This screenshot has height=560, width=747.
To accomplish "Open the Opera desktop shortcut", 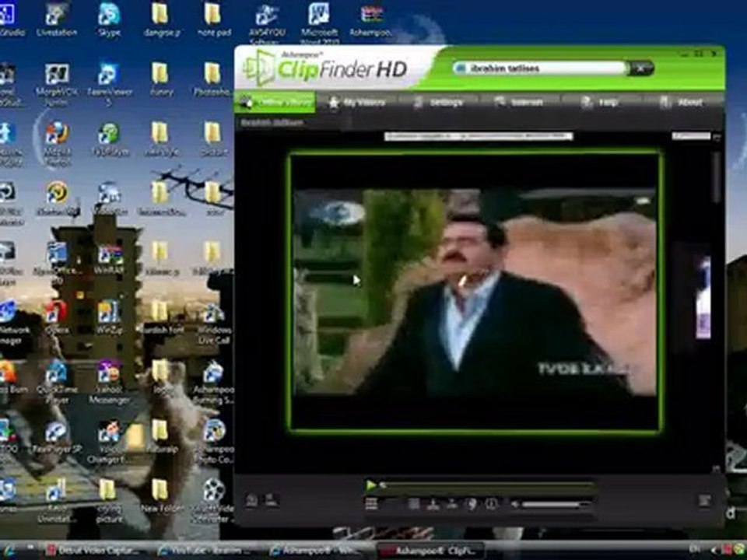I will (56, 317).
